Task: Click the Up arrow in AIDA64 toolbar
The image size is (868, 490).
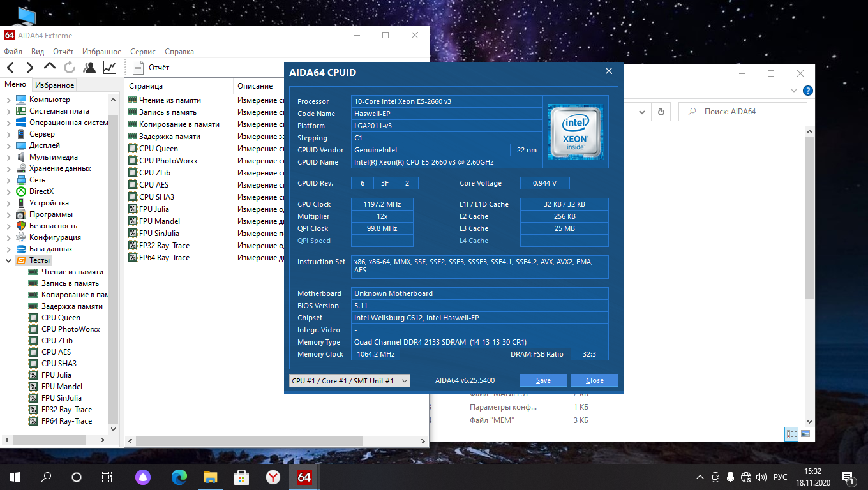Action: [50, 66]
